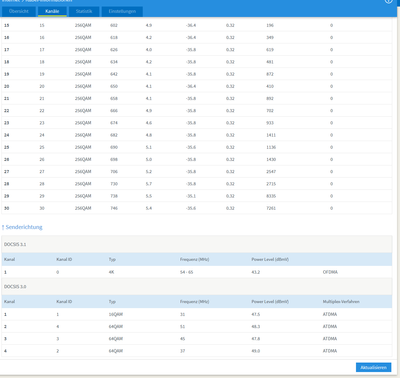
Task: Click the DOCSIS 3.1 section header
Action: 197,244
